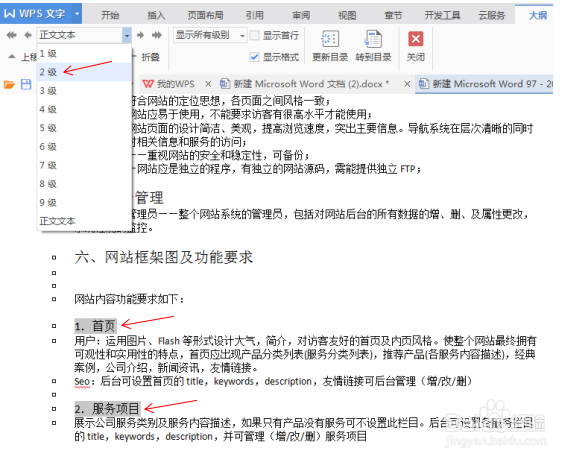Demote outline level single-right arrow
581x462 pixels.
[x=140, y=35]
